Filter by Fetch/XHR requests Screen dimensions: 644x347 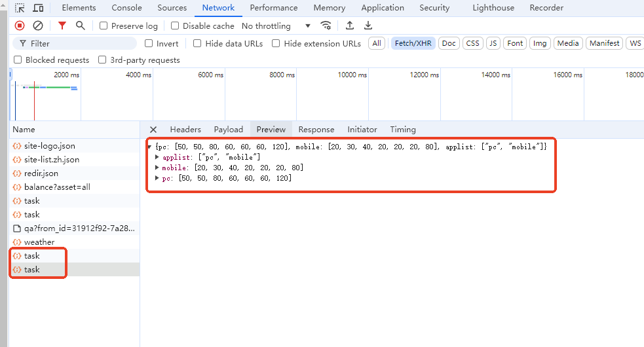click(x=413, y=43)
